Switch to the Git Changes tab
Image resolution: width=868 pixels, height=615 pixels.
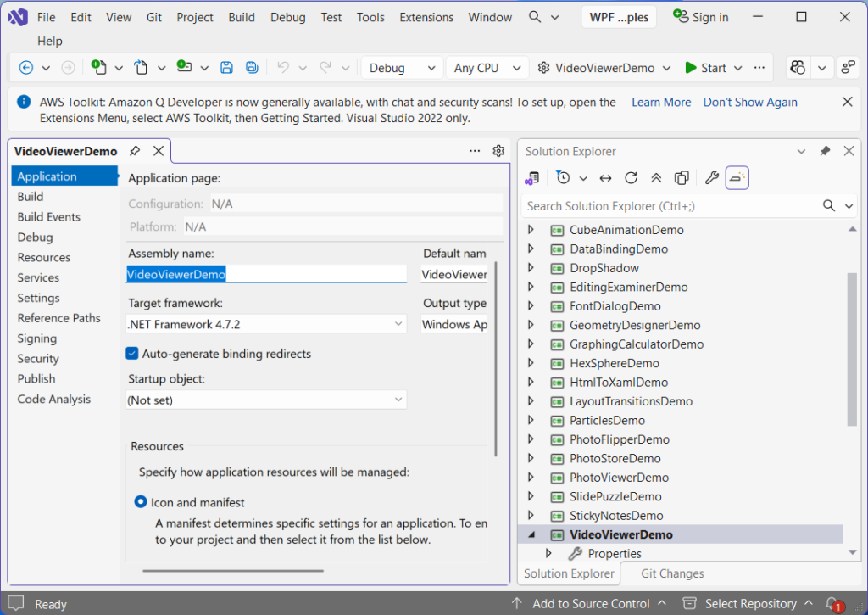click(x=671, y=573)
